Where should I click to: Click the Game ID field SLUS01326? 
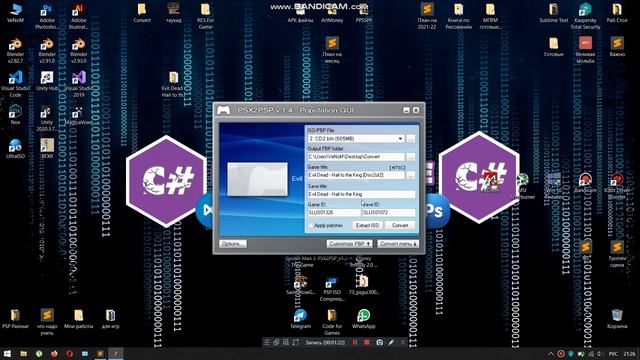[334, 213]
